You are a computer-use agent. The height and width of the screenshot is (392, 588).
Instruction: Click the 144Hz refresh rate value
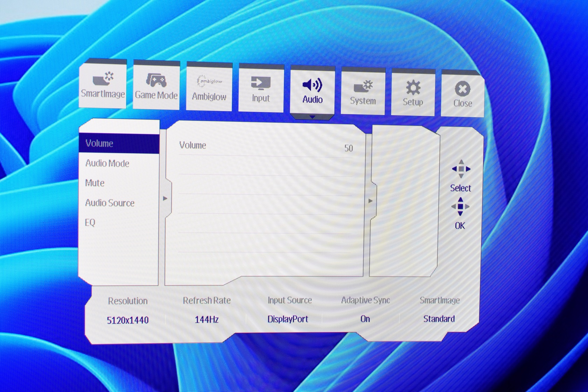click(207, 320)
